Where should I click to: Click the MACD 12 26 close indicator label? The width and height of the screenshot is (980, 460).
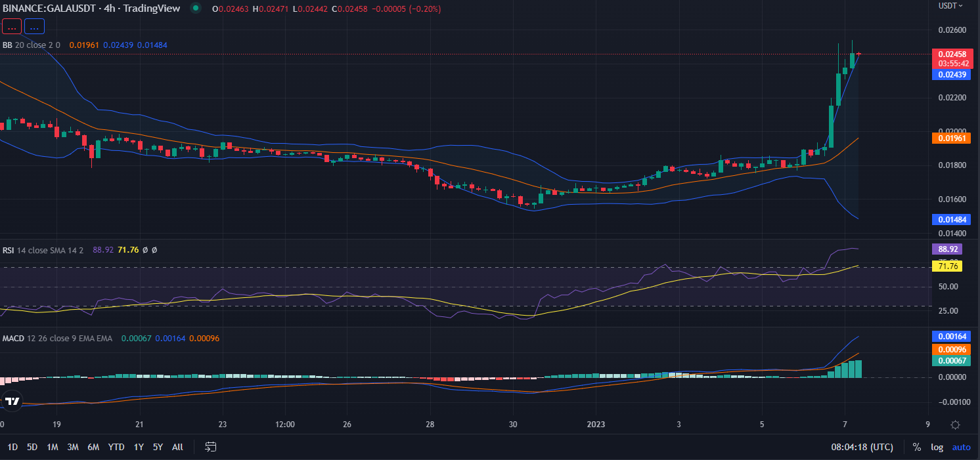click(39, 338)
